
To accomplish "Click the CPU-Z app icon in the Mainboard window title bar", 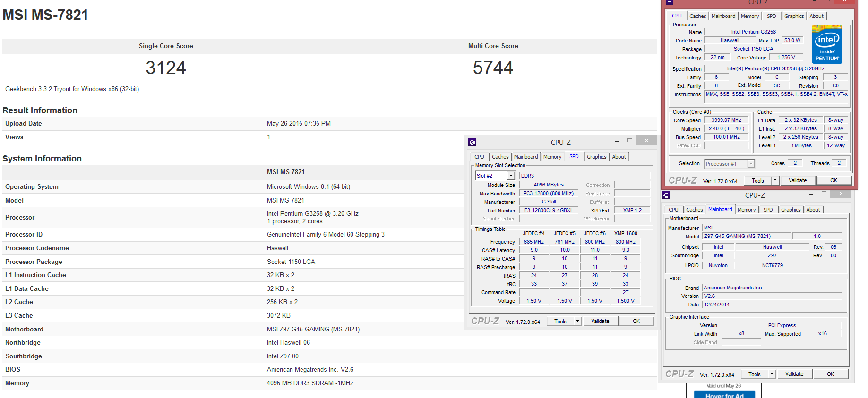I will click(x=666, y=195).
